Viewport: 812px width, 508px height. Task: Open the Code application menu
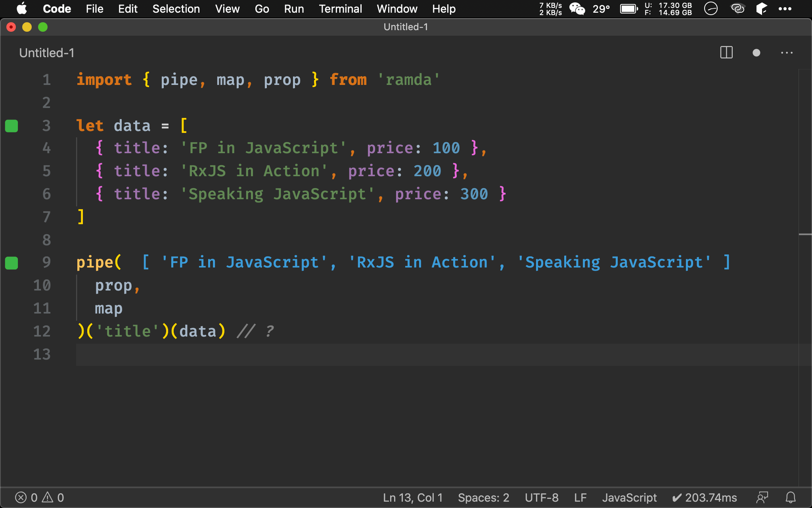(57, 9)
